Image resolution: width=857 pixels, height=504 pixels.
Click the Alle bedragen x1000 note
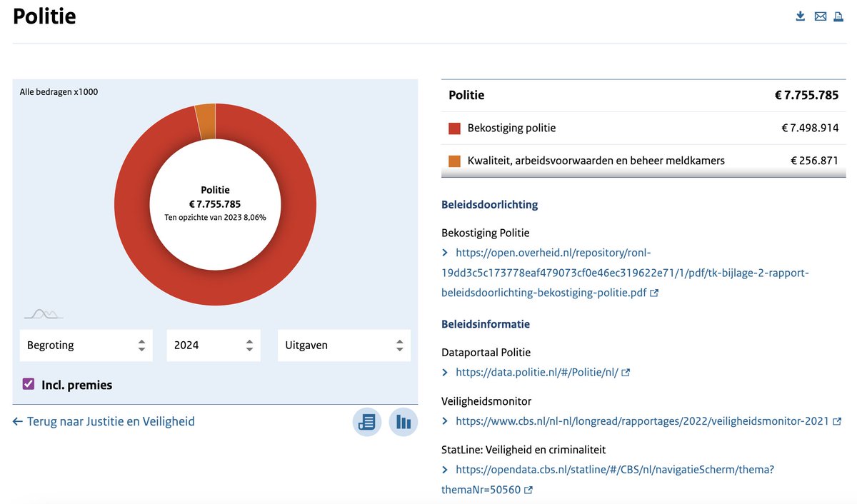click(59, 92)
